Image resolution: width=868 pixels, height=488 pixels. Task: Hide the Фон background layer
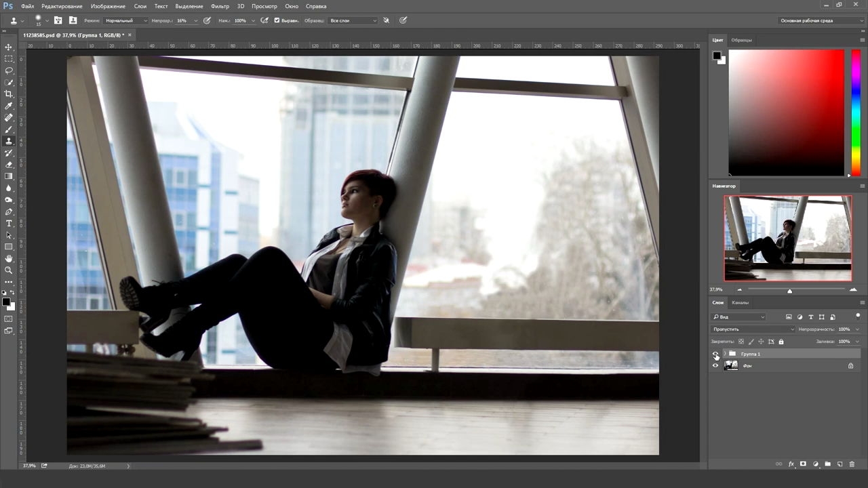(715, 365)
